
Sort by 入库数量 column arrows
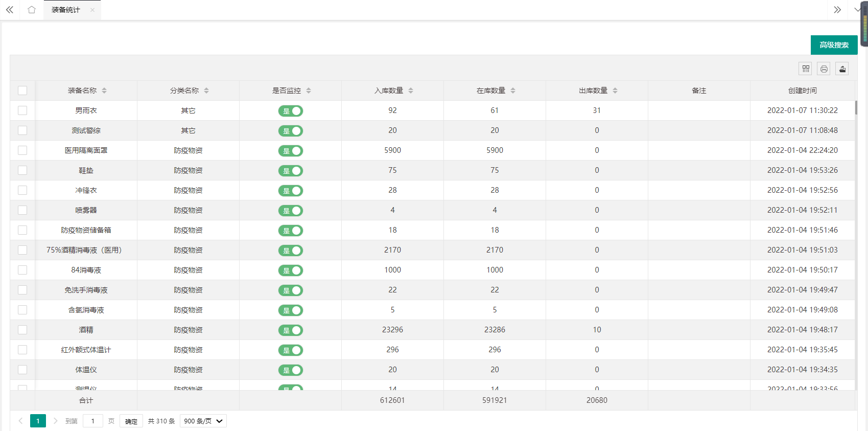click(411, 90)
